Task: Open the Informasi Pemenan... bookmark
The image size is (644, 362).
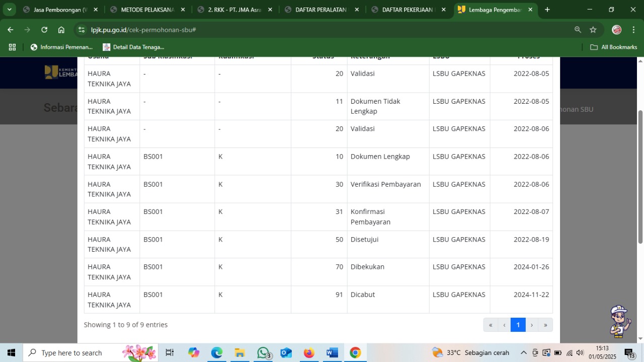Action: [61, 47]
